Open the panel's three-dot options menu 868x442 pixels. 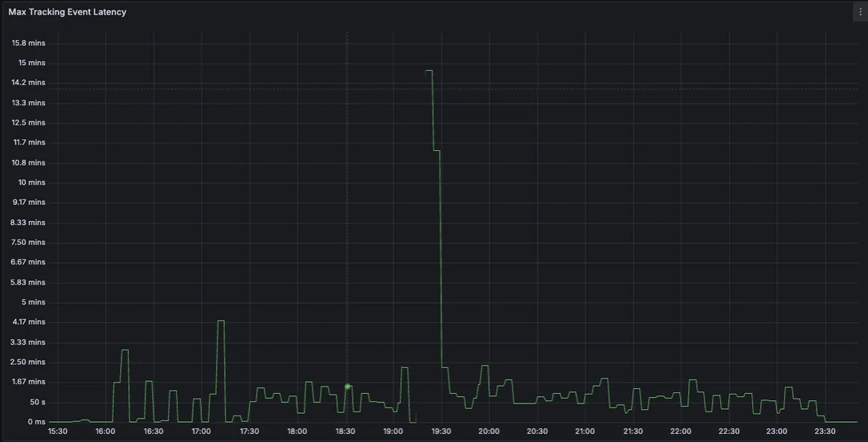860,12
